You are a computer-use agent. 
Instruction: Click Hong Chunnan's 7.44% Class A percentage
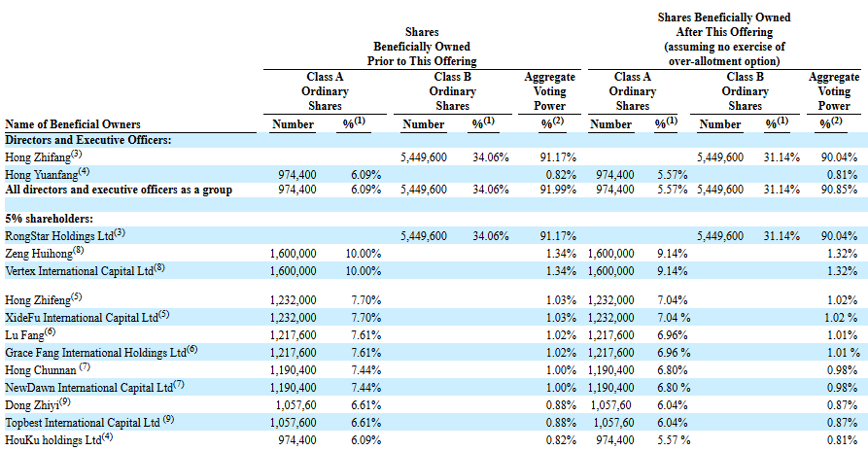pyautogui.click(x=365, y=370)
